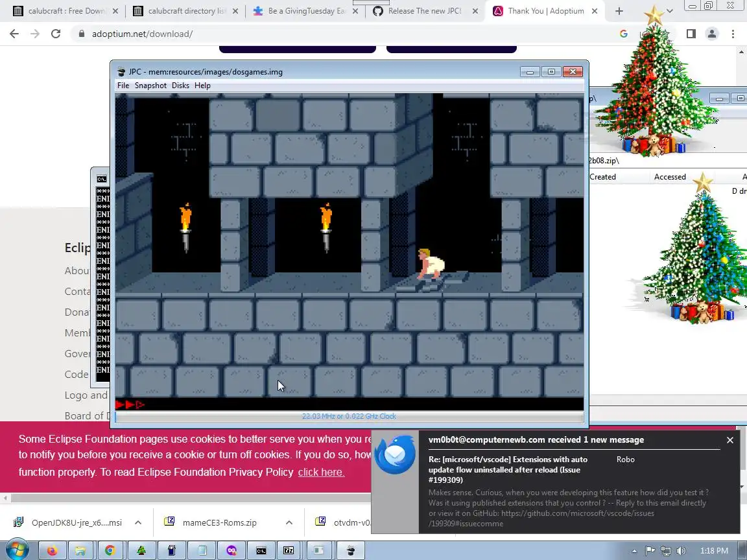Go back in Chrome
The image size is (747, 560).
(14, 34)
